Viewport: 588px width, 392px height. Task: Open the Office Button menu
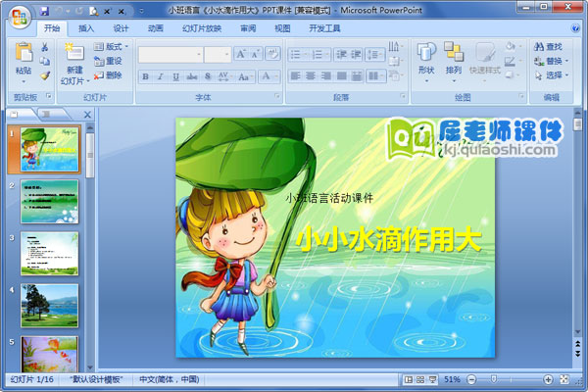click(x=20, y=17)
